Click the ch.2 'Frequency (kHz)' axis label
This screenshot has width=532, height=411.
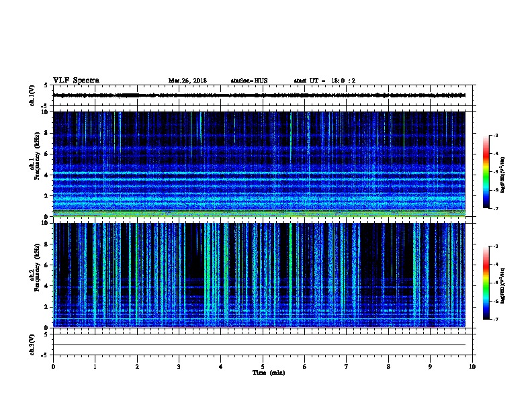[x=37, y=267]
